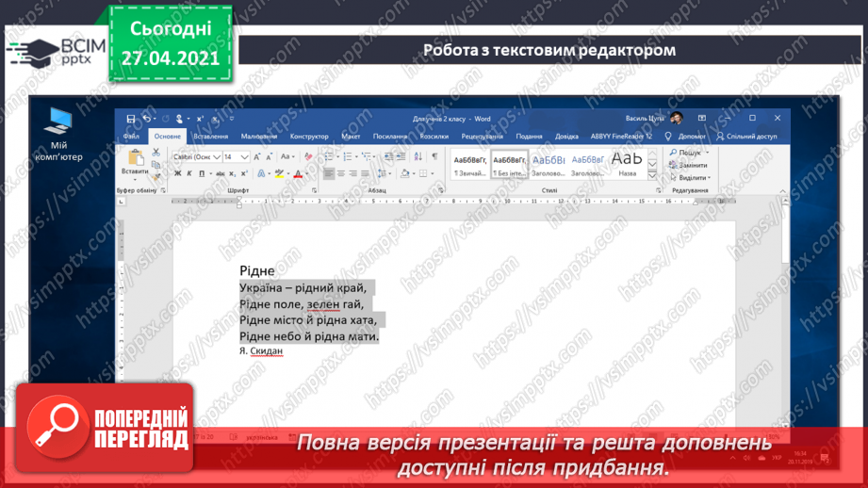868x488 pixels.
Task: Click the Спільний доступ share button
Action: [x=746, y=136]
